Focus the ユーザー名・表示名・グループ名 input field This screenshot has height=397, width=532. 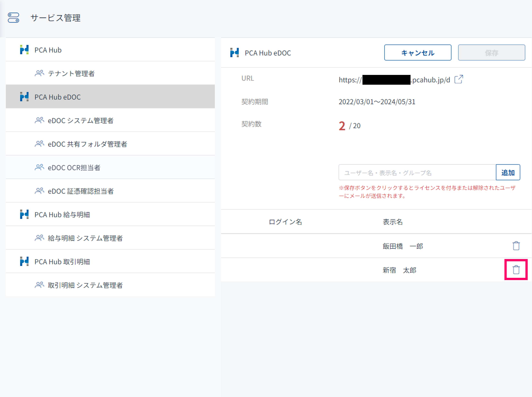(417, 173)
